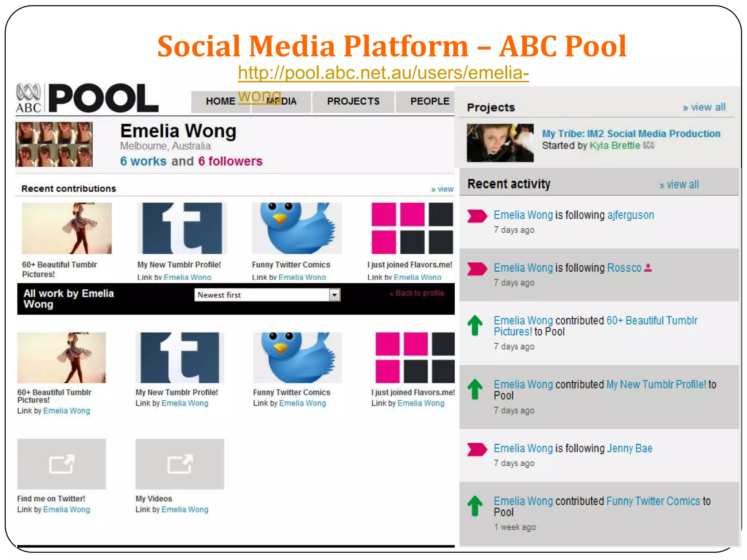Image resolution: width=747 pixels, height=560 pixels.
Task: Click the ABC Pool logo
Action: coord(87,98)
